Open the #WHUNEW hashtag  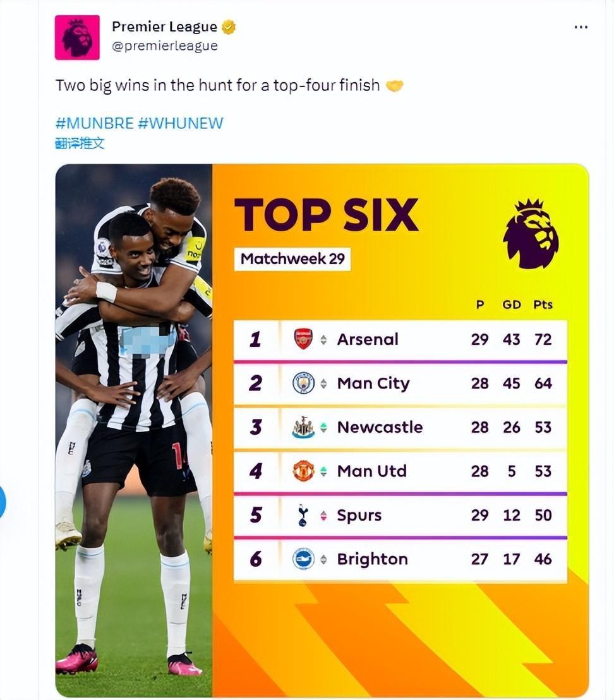click(x=181, y=123)
